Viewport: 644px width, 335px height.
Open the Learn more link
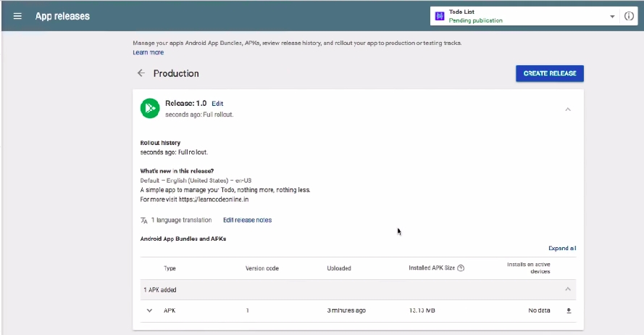pyautogui.click(x=148, y=52)
